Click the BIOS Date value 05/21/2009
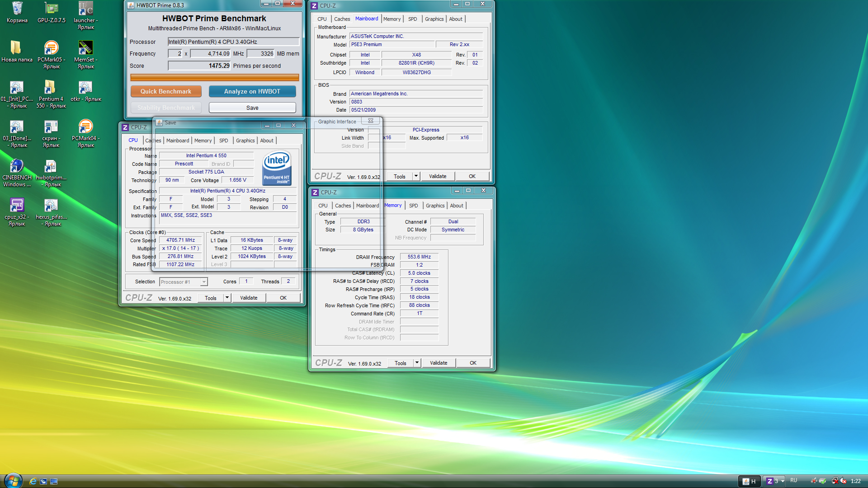The height and width of the screenshot is (488, 868). pos(416,110)
